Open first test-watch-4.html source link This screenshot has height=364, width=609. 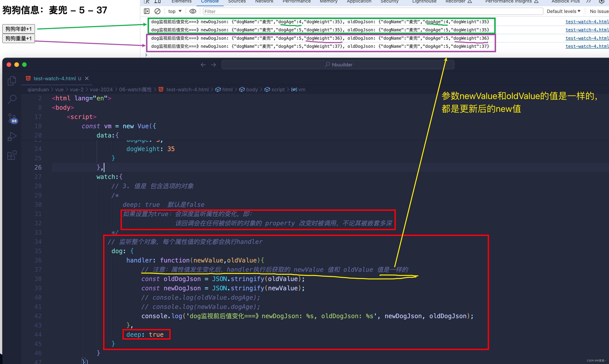pos(587,22)
